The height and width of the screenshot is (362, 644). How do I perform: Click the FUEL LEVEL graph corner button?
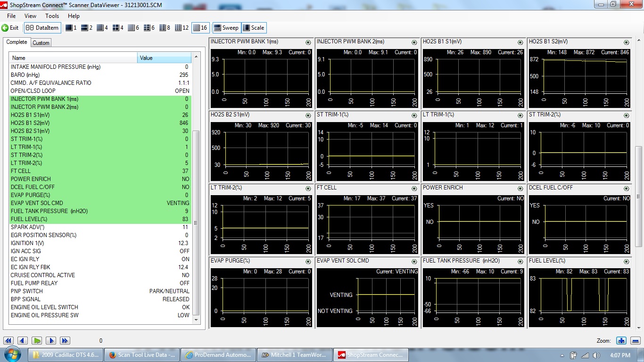coord(626,262)
